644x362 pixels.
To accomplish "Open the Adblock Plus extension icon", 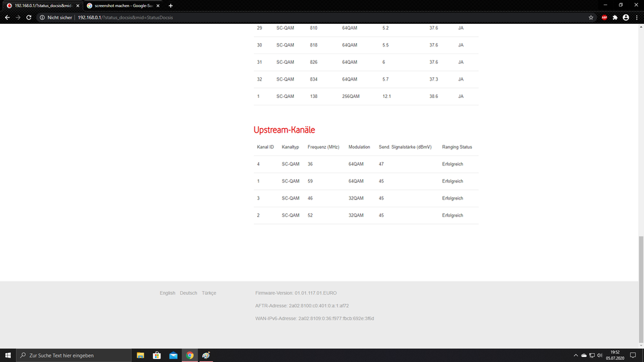I will click(604, 17).
